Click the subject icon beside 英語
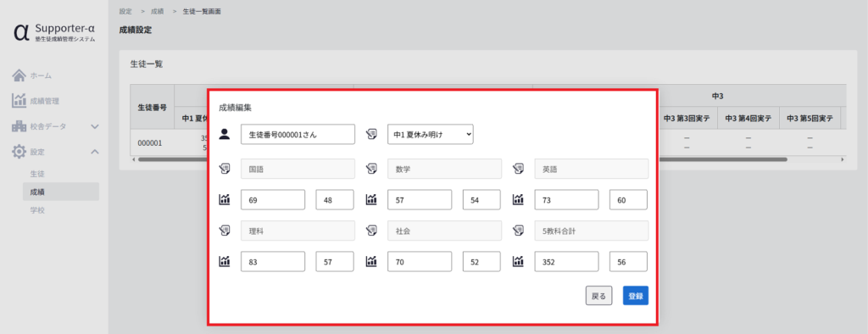The height and width of the screenshot is (334, 868). (x=518, y=169)
